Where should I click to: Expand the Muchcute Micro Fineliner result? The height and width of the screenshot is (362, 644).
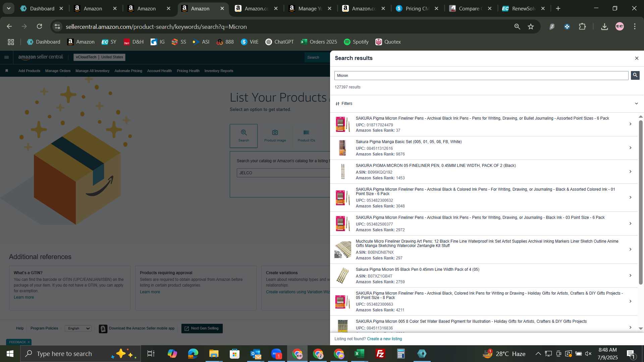pyautogui.click(x=630, y=249)
